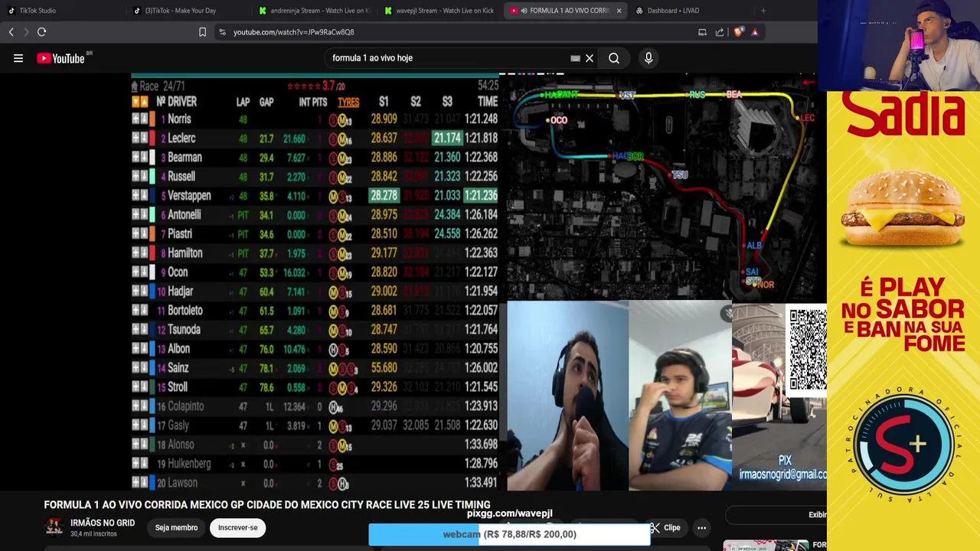Close the FORMULA 1 AO VIVO tab
Viewport: 980px width, 551px height.
[x=619, y=11]
